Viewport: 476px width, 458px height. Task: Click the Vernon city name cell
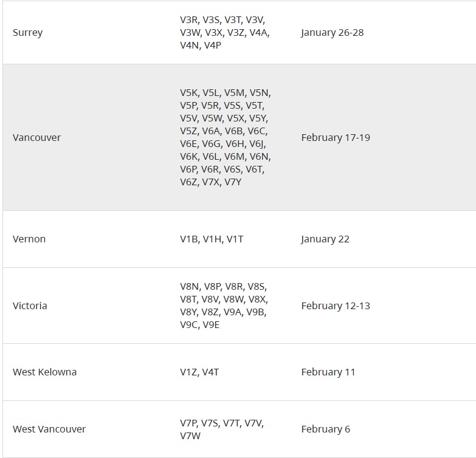click(x=29, y=239)
